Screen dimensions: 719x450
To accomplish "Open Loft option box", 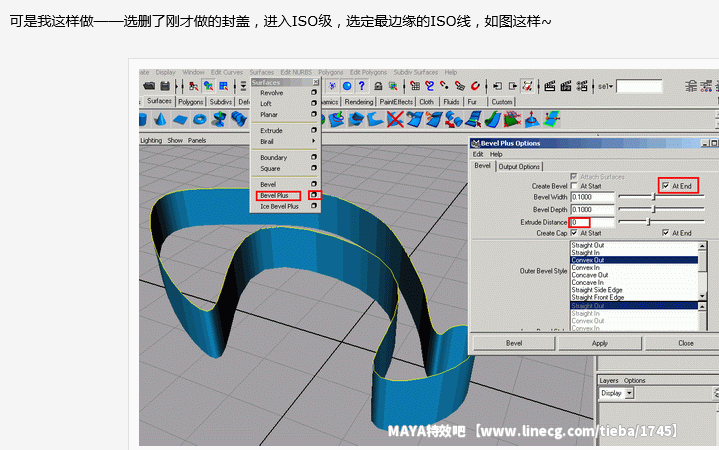I will 314,103.
